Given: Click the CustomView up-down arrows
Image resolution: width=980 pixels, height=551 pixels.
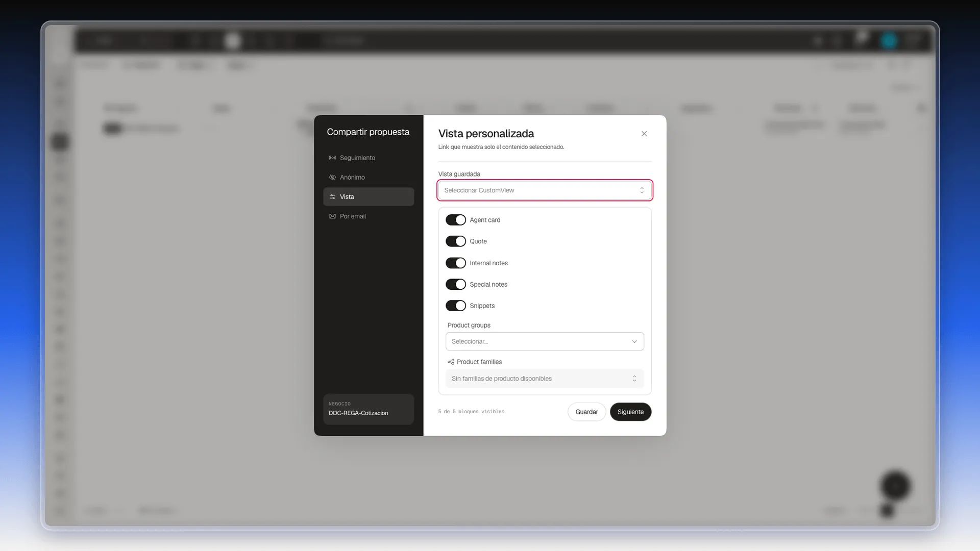Looking at the screenshot, I should (x=642, y=190).
